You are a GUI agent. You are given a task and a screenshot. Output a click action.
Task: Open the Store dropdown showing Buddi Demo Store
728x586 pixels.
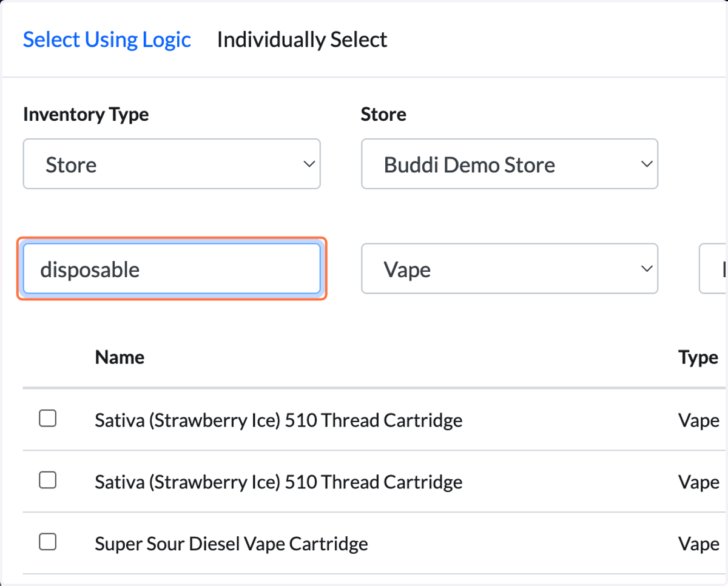click(510, 164)
